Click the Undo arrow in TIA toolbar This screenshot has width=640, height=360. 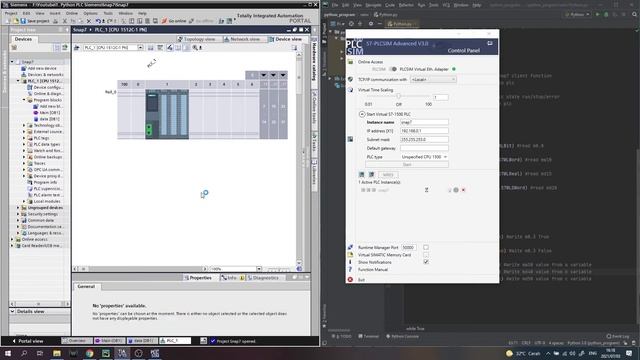98,21
